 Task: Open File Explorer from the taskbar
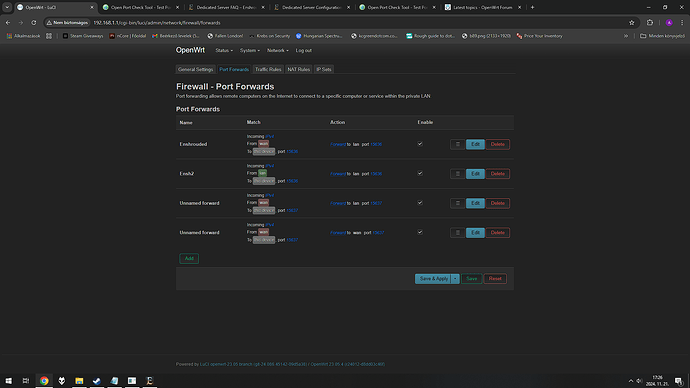[79, 381]
